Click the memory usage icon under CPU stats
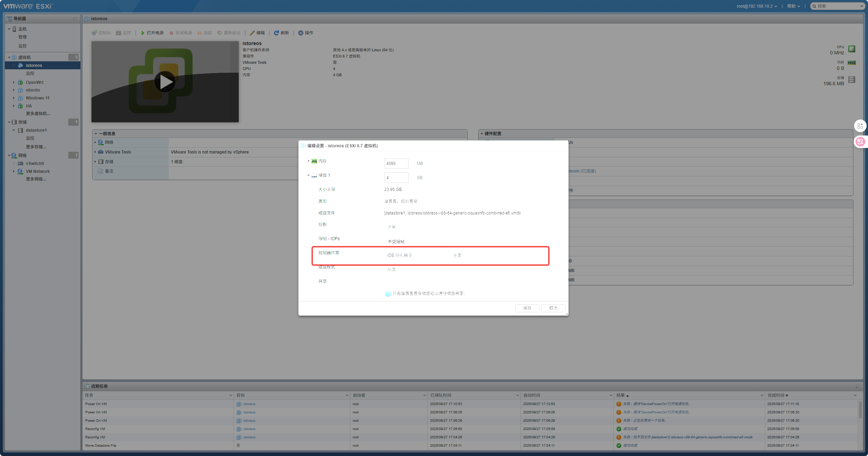 pos(852,63)
